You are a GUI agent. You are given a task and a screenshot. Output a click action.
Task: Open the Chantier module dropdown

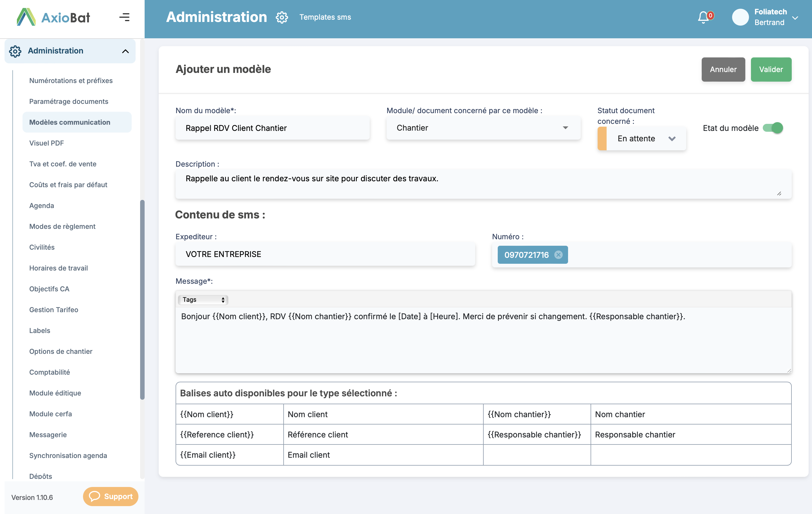pos(483,128)
